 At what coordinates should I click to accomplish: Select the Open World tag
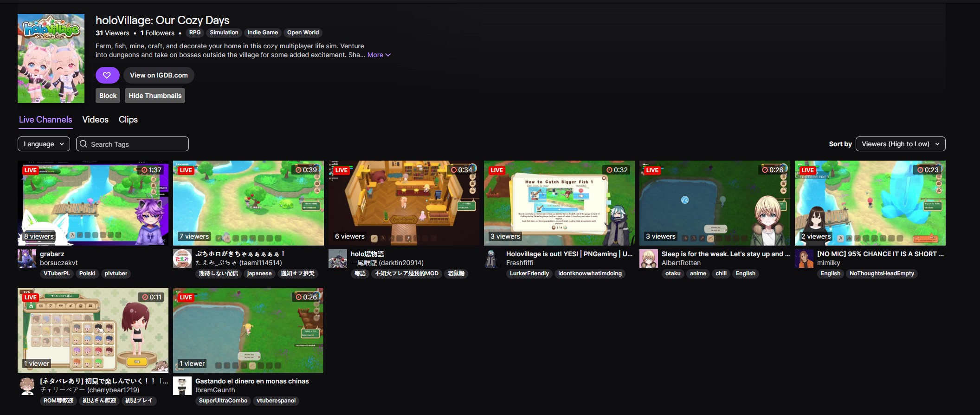(303, 32)
